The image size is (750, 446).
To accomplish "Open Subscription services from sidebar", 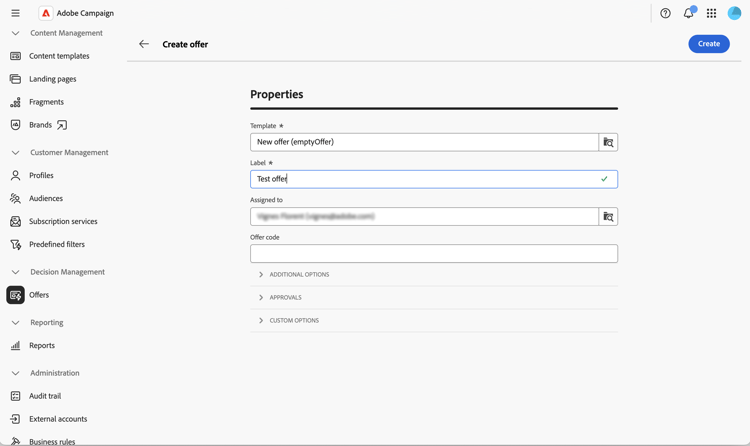I will (x=63, y=222).
